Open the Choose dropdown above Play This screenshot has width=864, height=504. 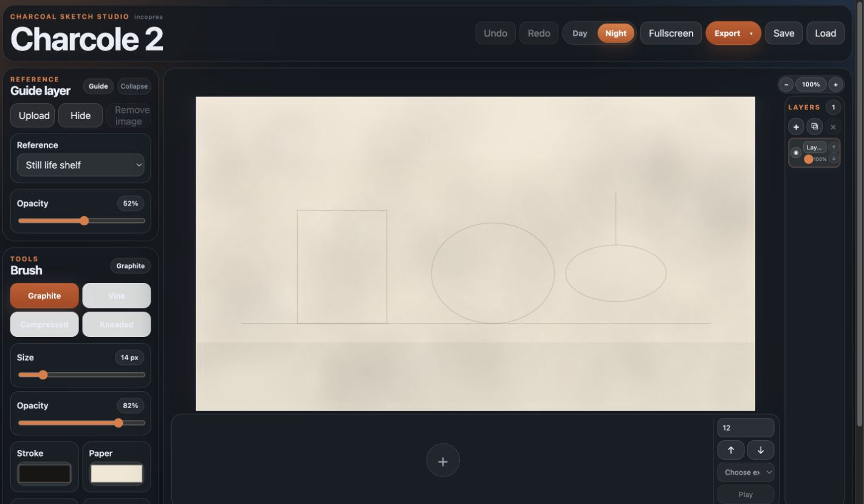(x=746, y=472)
